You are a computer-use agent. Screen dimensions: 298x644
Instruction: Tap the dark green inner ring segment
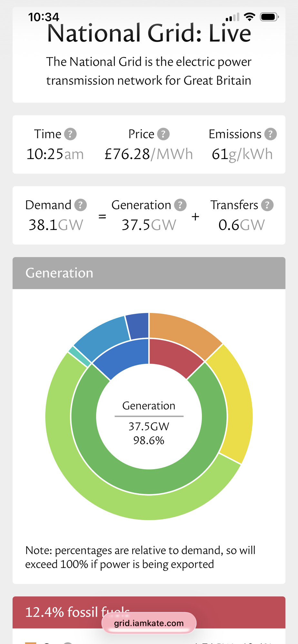coord(148,481)
